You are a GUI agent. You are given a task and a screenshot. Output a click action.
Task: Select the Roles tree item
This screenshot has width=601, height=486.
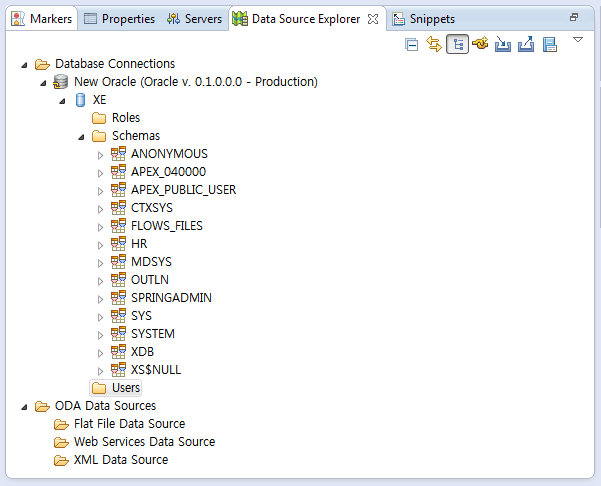(126, 118)
